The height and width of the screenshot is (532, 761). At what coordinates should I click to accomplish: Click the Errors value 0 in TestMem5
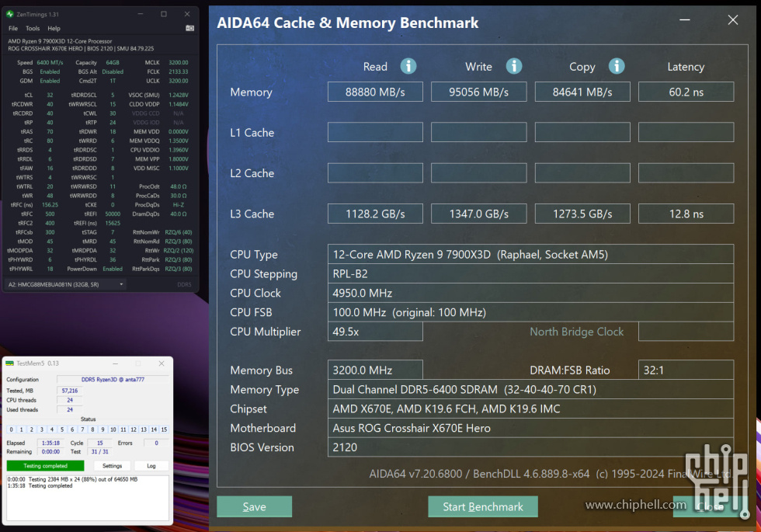coord(156,443)
